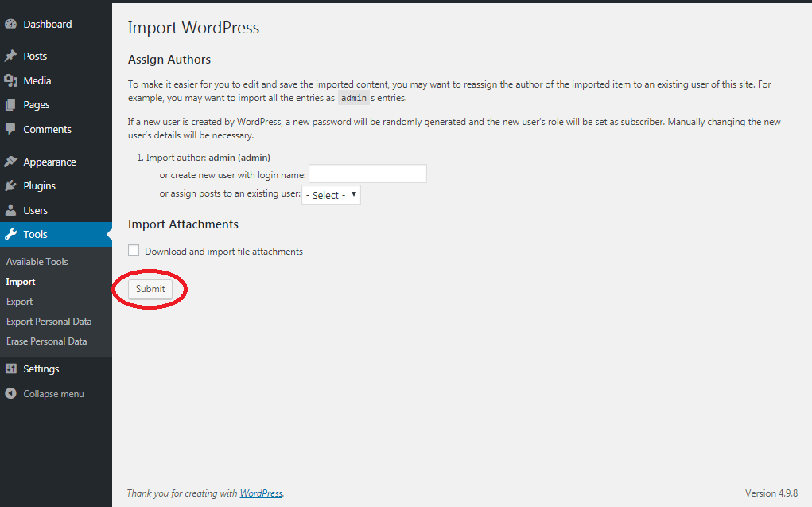
Task: Click the Assign Authors heading
Action: click(169, 60)
